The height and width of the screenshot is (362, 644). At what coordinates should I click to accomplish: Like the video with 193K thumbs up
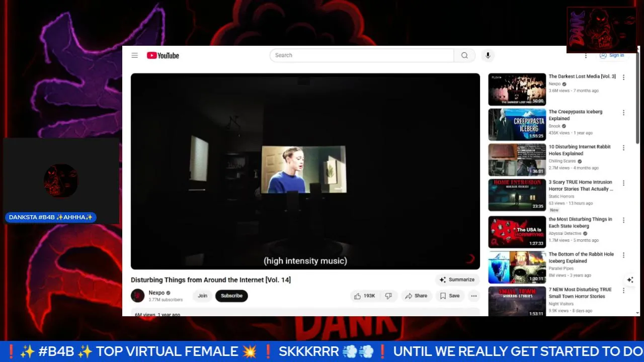(x=365, y=296)
